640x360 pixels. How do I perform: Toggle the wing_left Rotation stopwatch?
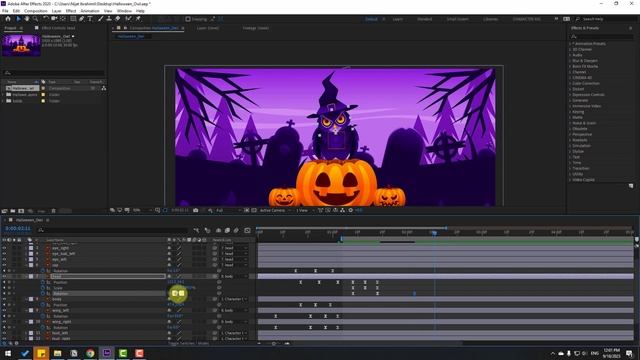click(x=42, y=316)
